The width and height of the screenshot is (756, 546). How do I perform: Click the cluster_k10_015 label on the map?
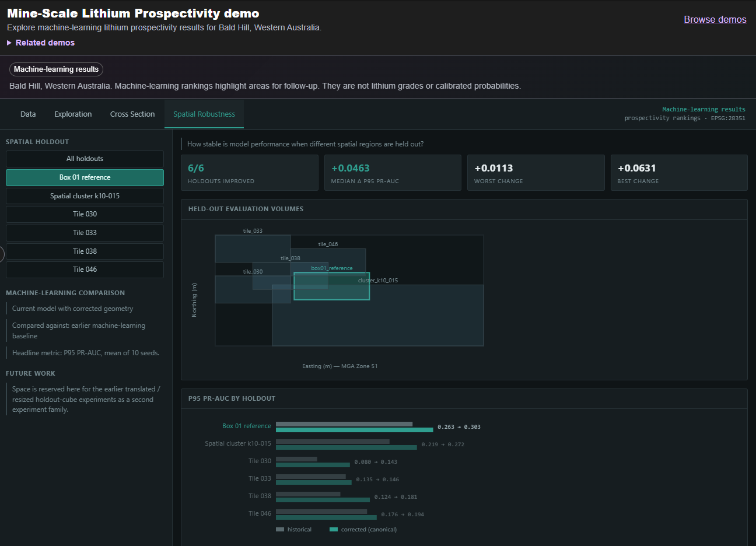(x=378, y=281)
